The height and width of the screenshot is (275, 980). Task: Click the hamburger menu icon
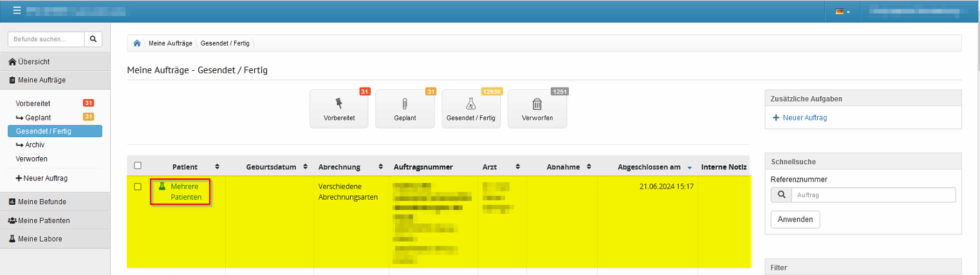click(17, 11)
